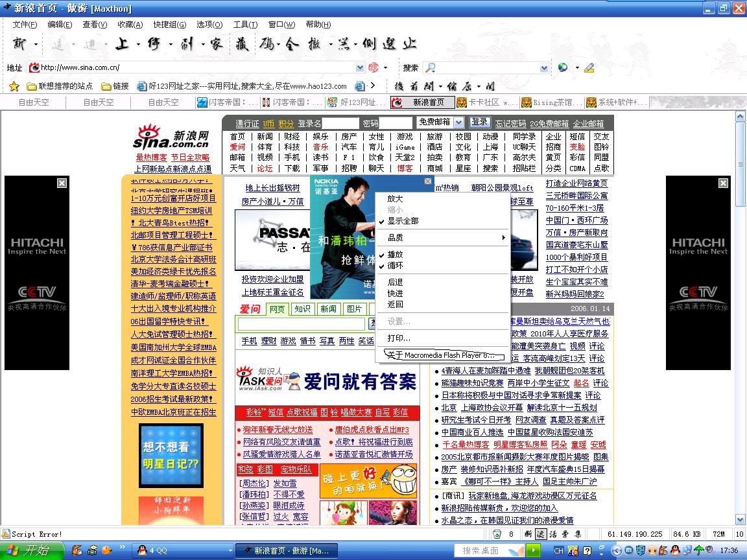
Task: Click the popup blocker icon in status bar
Action: pyautogui.click(x=497, y=534)
